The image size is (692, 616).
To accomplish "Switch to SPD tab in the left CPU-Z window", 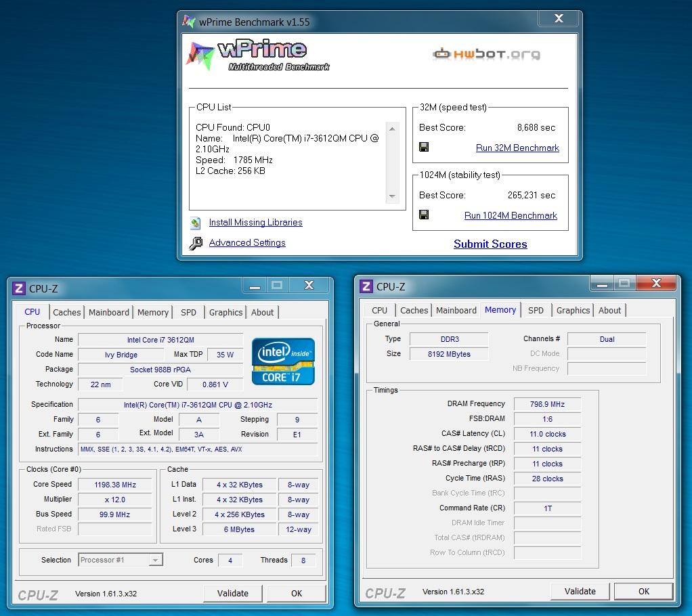I will tap(188, 313).
